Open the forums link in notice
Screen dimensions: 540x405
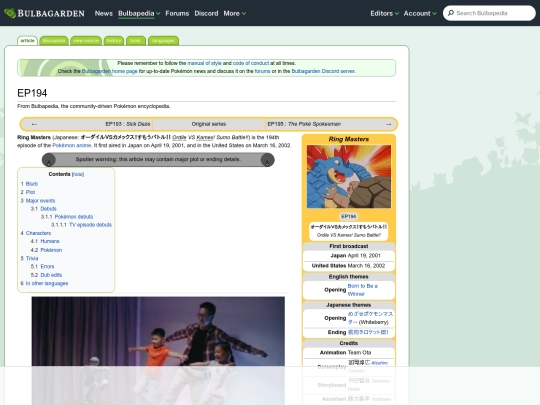pyautogui.click(x=262, y=71)
